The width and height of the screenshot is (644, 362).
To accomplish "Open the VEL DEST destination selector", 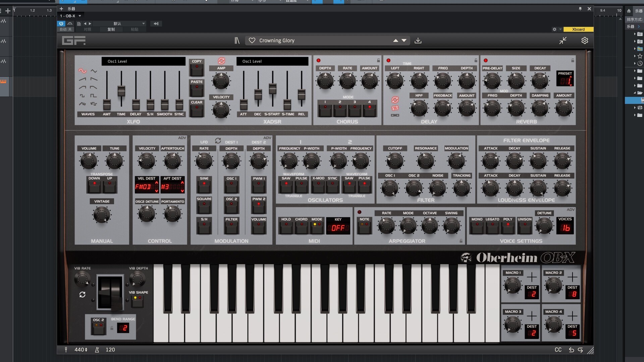I will [147, 187].
